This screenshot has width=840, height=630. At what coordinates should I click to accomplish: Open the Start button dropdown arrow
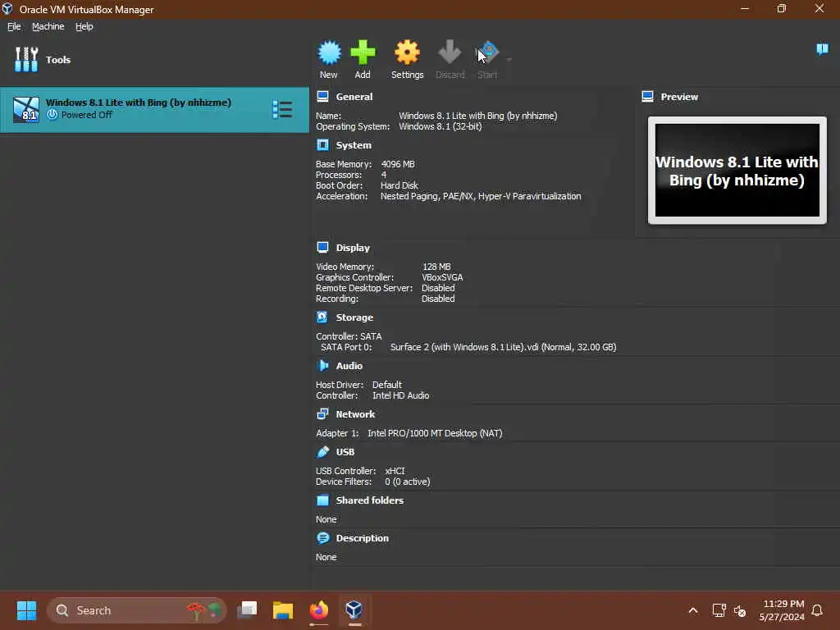coord(509,59)
